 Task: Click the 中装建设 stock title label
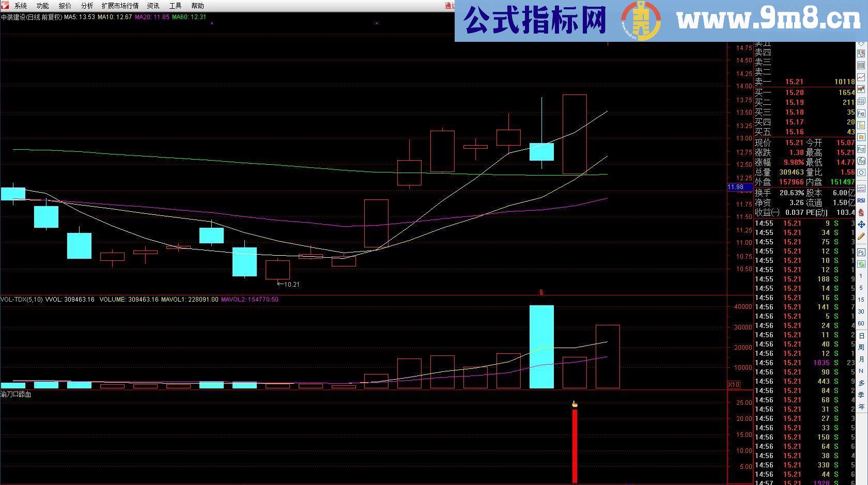point(14,17)
